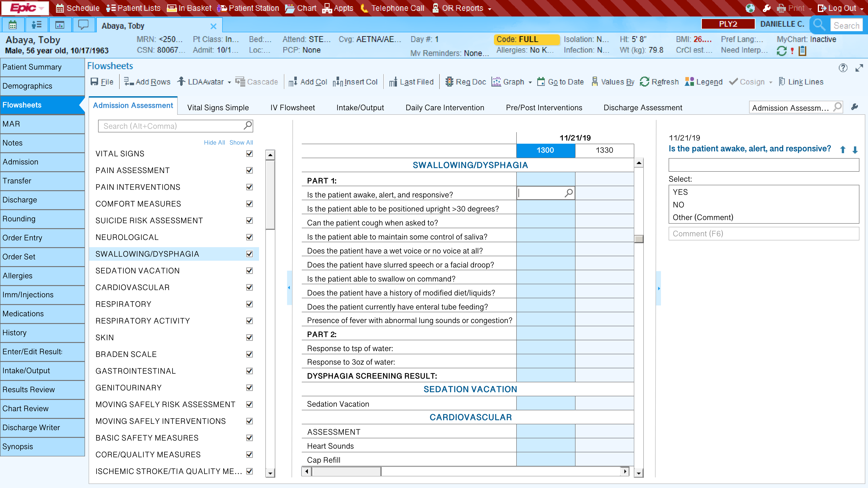The height and width of the screenshot is (488, 868).
Task: Click the Log Out button
Action: coord(837,8)
